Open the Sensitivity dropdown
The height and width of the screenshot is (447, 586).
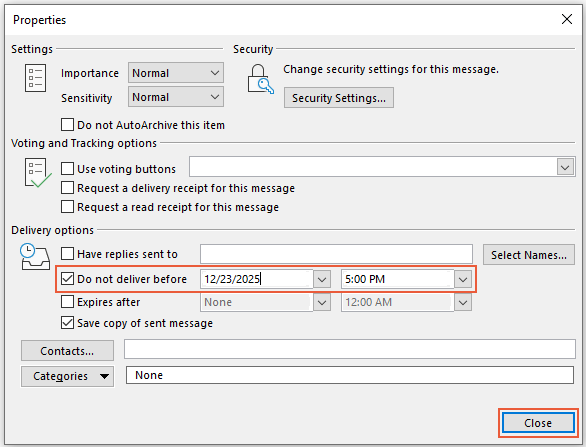click(176, 97)
